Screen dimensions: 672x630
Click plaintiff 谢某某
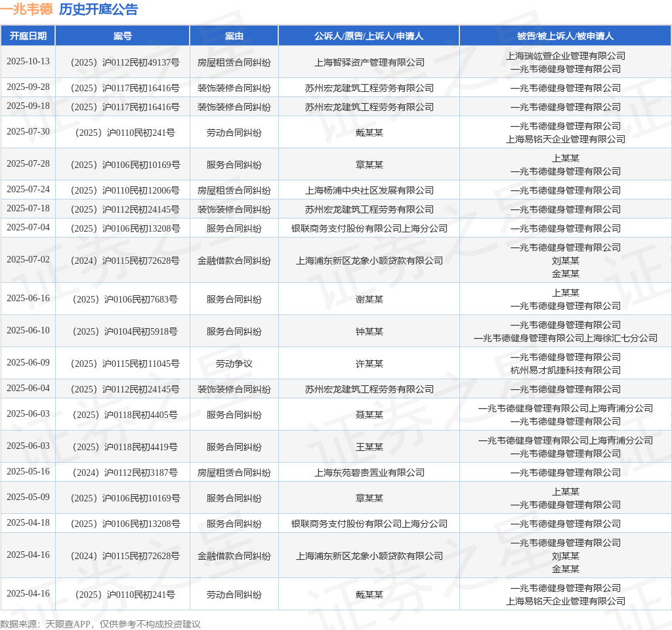click(369, 299)
